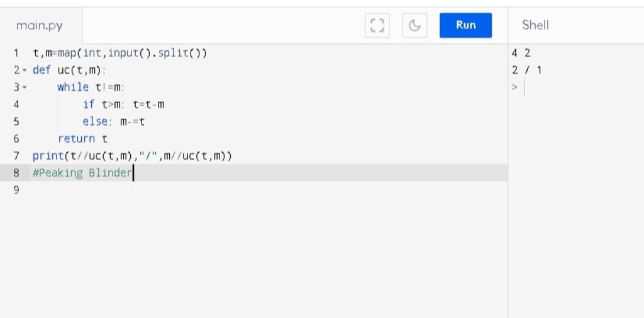Image resolution: width=644 pixels, height=318 pixels.
Task: Select the main.py file tab
Action: click(x=40, y=26)
